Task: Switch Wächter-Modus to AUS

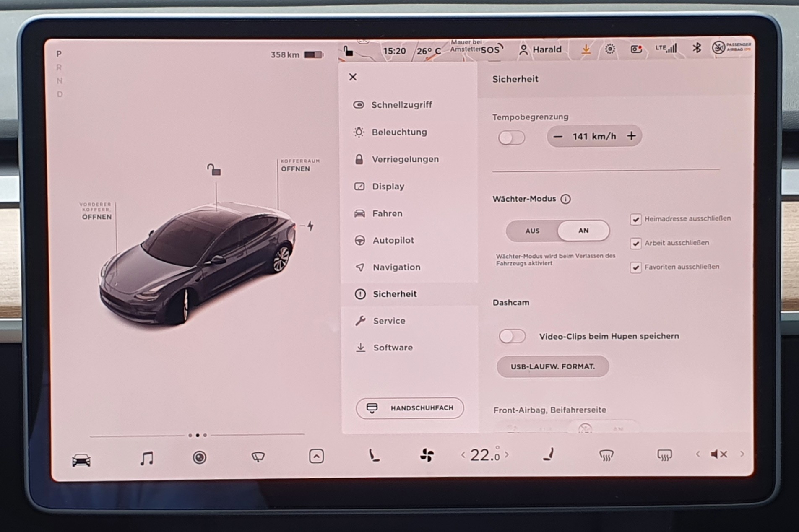Action: pyautogui.click(x=532, y=231)
